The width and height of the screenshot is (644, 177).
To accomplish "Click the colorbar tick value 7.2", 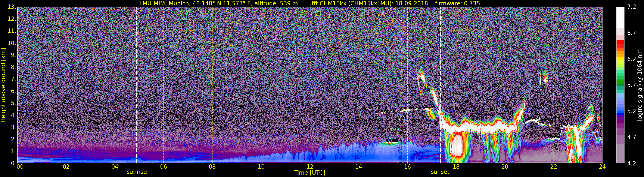I will (632, 7).
